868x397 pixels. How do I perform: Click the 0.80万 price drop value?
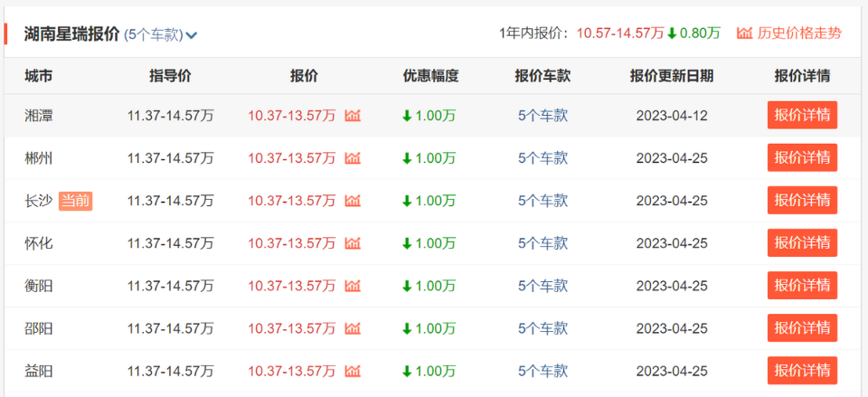click(700, 33)
